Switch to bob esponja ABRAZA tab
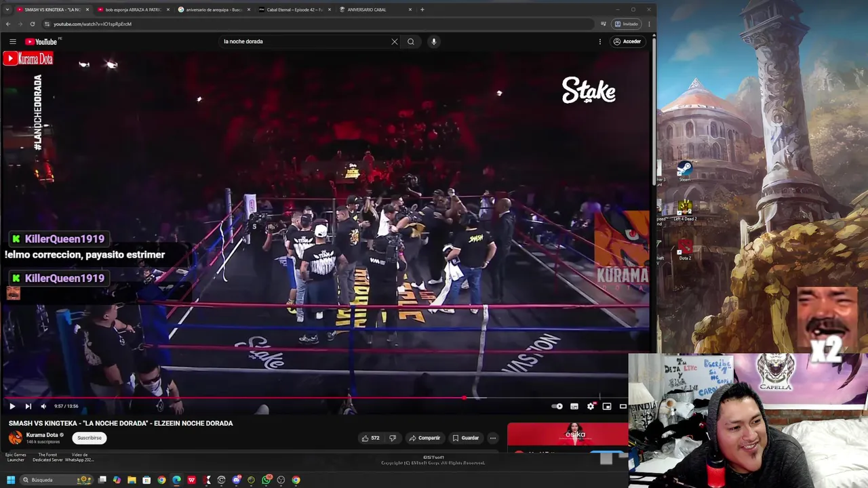The image size is (868, 488). click(x=133, y=9)
